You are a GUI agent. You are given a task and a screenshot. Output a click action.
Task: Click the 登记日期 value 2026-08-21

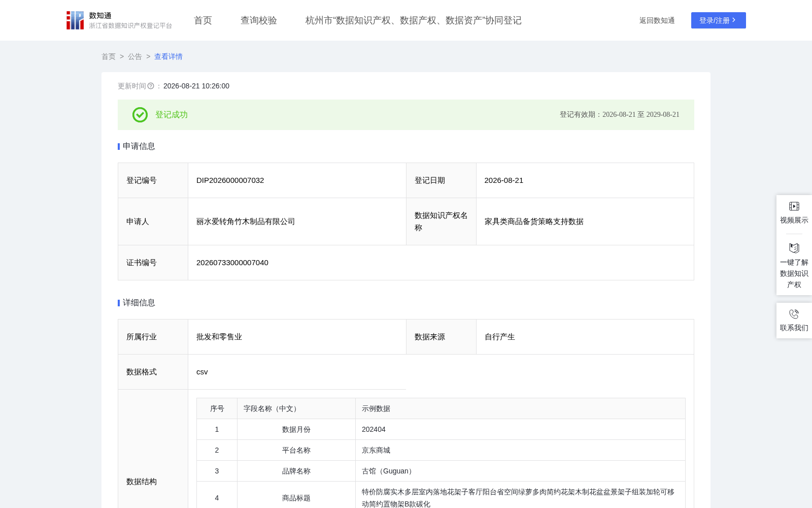[504, 180]
